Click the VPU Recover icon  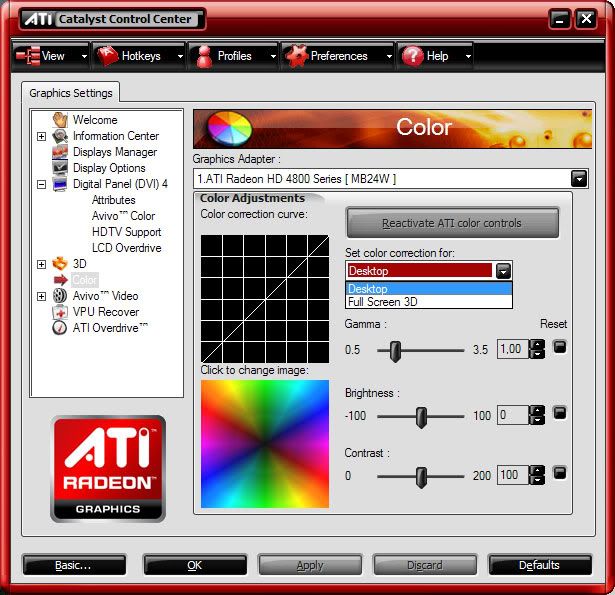pos(60,312)
